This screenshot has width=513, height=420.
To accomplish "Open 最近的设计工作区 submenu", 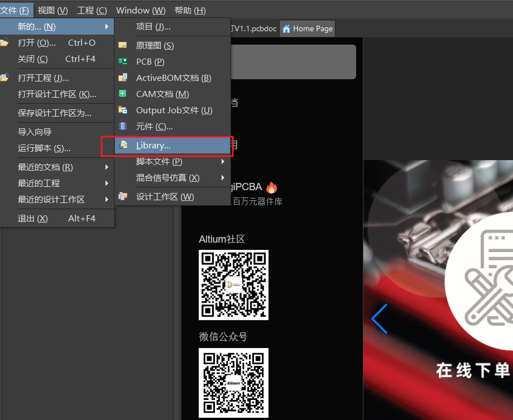I will (x=57, y=199).
